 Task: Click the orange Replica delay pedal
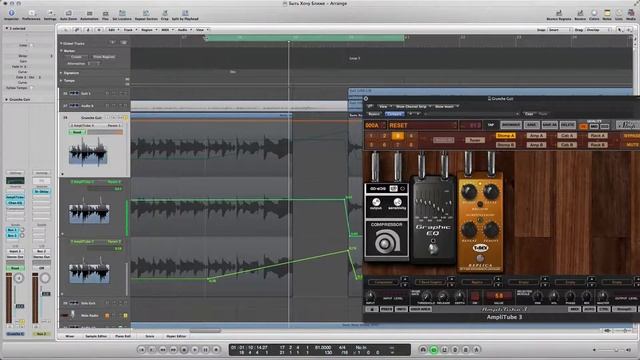[x=480, y=222]
